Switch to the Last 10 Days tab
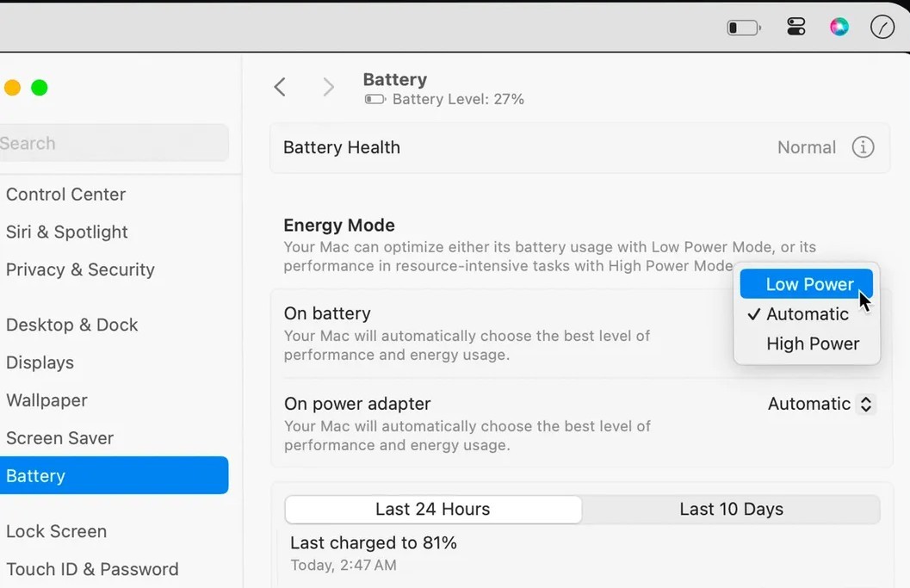Image resolution: width=910 pixels, height=588 pixels. coord(731,509)
